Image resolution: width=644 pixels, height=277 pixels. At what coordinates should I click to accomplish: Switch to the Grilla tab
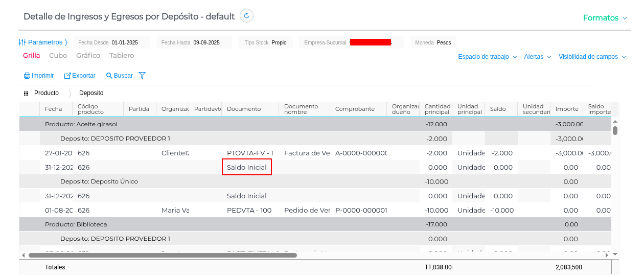[x=31, y=56]
